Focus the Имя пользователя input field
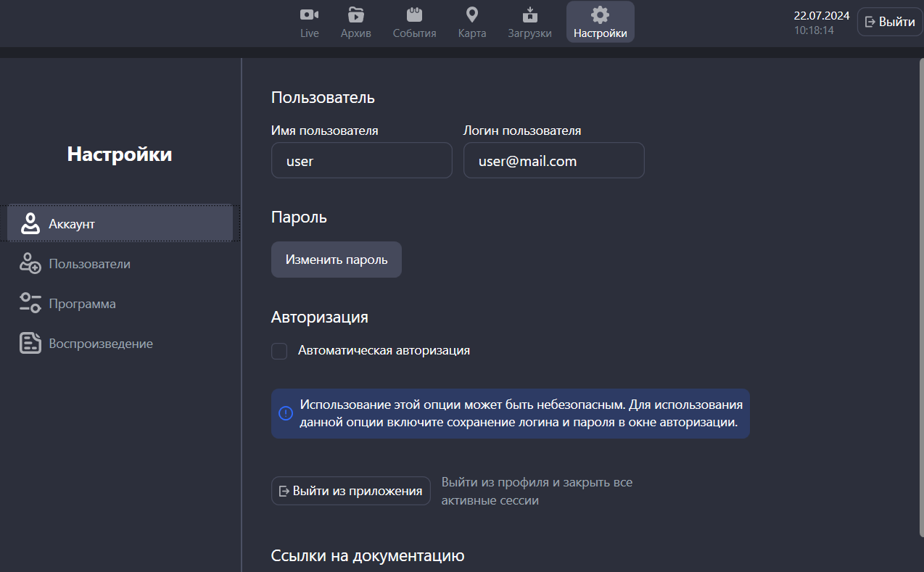Image resolution: width=924 pixels, height=572 pixels. (361, 160)
